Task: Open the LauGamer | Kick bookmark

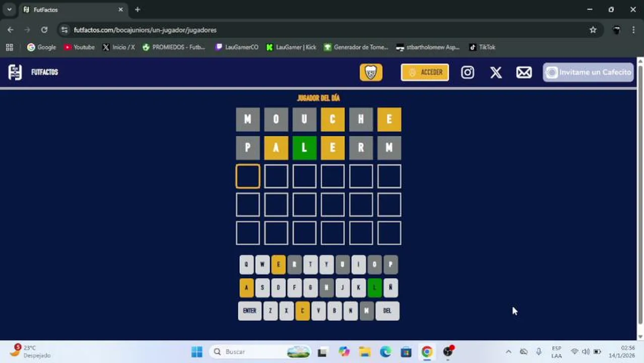Action: pyautogui.click(x=291, y=47)
